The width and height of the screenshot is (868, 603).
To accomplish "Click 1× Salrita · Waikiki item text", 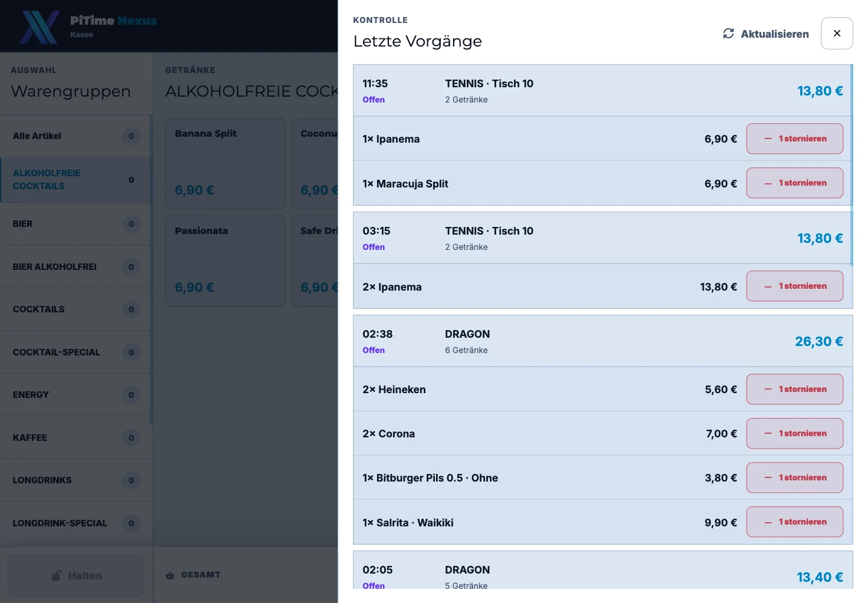I will [x=408, y=523].
